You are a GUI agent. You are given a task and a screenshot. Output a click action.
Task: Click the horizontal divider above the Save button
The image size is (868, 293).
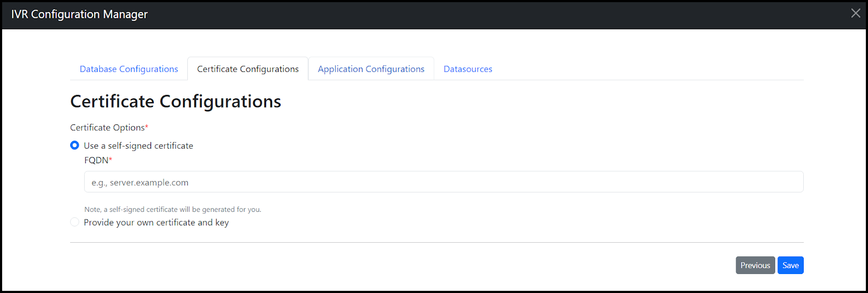(436, 243)
